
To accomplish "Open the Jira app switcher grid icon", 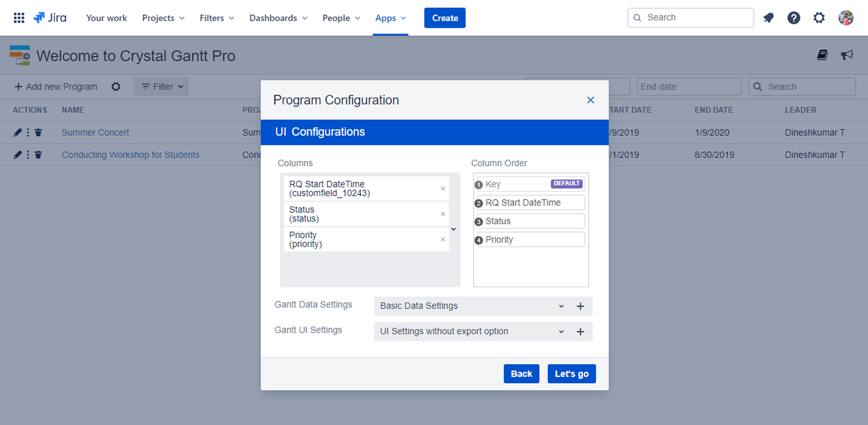I will (x=19, y=18).
